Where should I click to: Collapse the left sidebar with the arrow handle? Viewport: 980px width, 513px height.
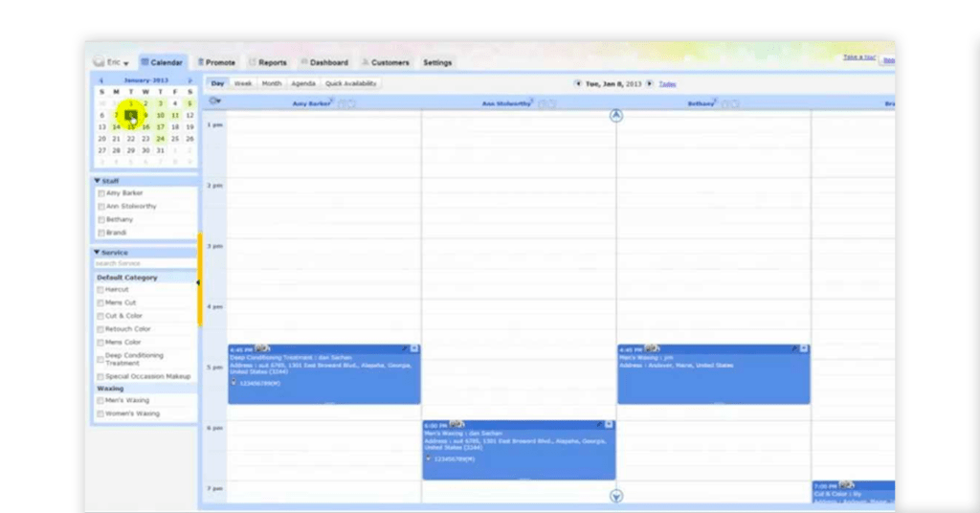[x=199, y=283]
